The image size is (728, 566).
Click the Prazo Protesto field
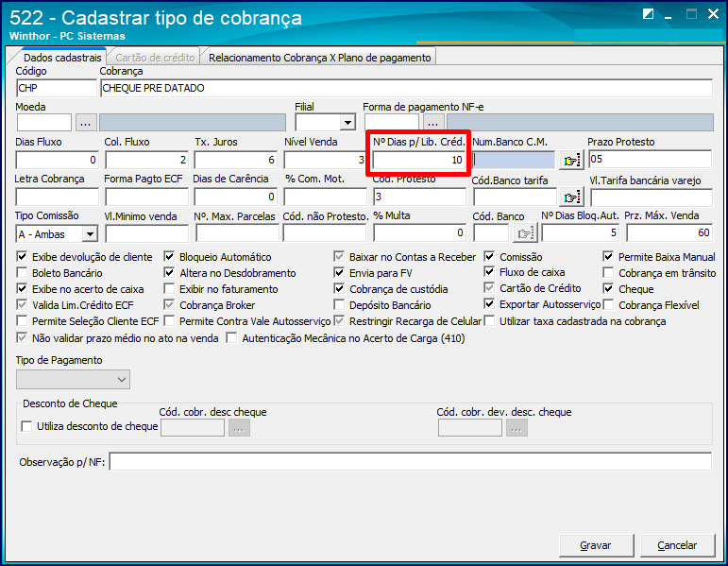point(650,159)
